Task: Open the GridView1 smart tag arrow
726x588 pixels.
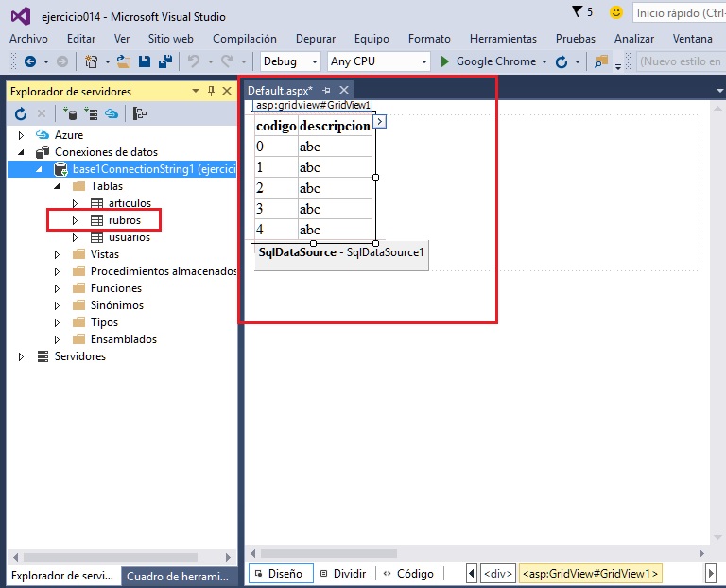Action: click(380, 122)
